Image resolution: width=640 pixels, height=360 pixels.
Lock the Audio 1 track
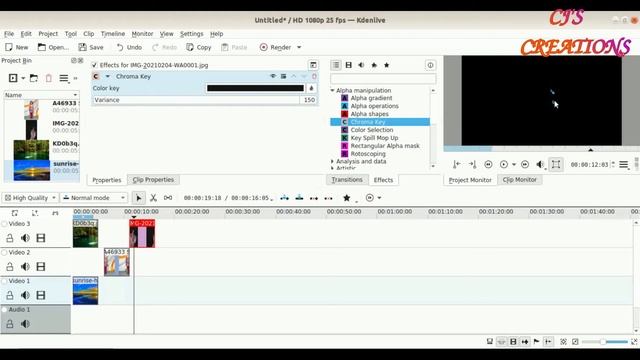point(10,324)
